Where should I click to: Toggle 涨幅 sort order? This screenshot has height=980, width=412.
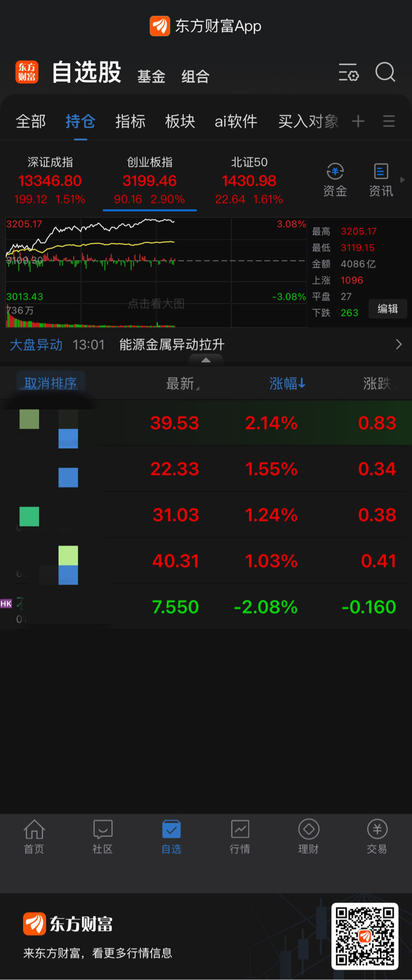click(x=287, y=383)
